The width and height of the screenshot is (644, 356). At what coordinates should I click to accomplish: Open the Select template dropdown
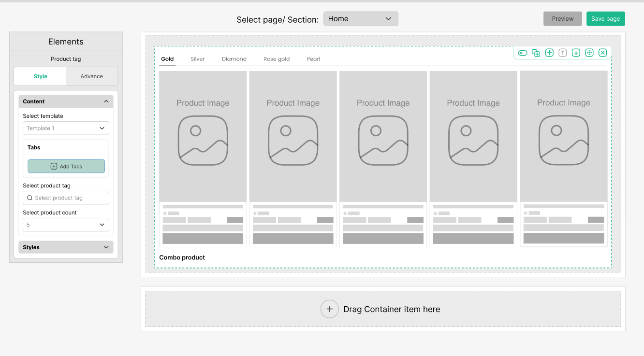coord(66,128)
